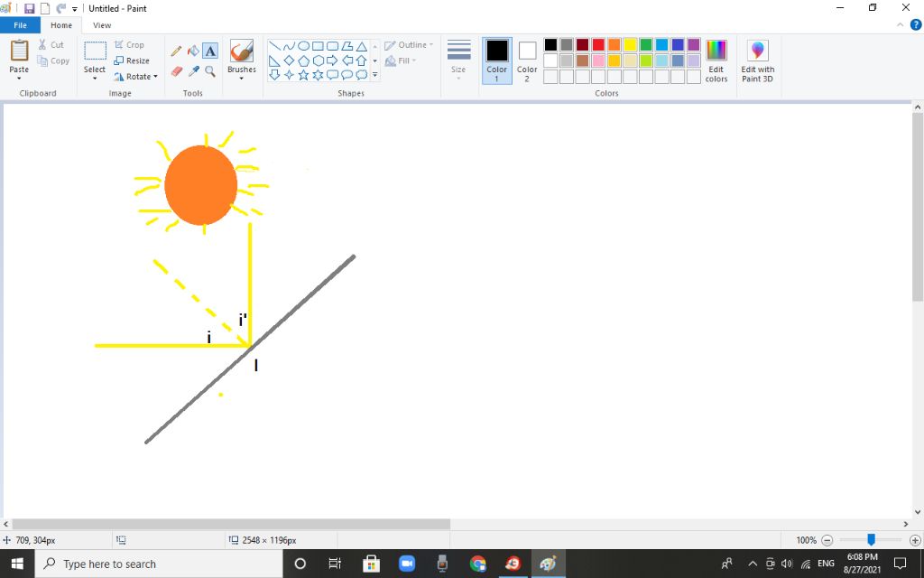Screen dimensions: 924x578
Task: Choose the Six-point star shape
Action: [x=318, y=75]
